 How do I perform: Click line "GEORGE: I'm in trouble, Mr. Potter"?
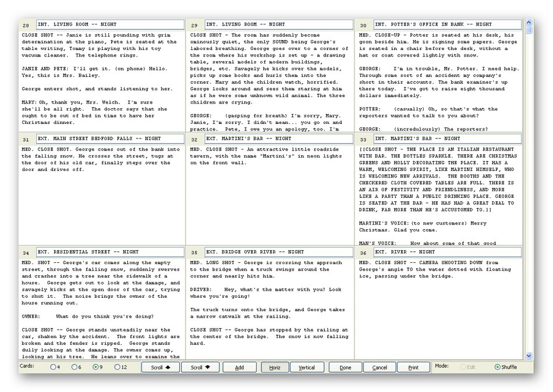click(439, 69)
